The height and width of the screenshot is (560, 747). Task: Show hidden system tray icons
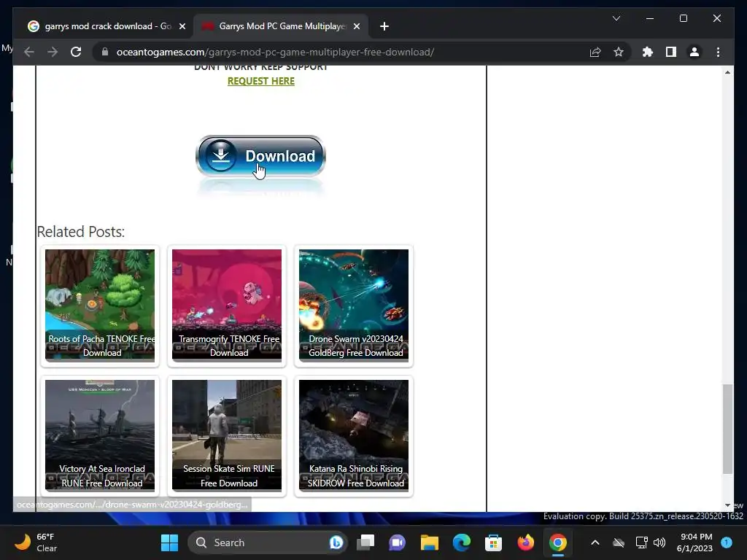tap(595, 542)
